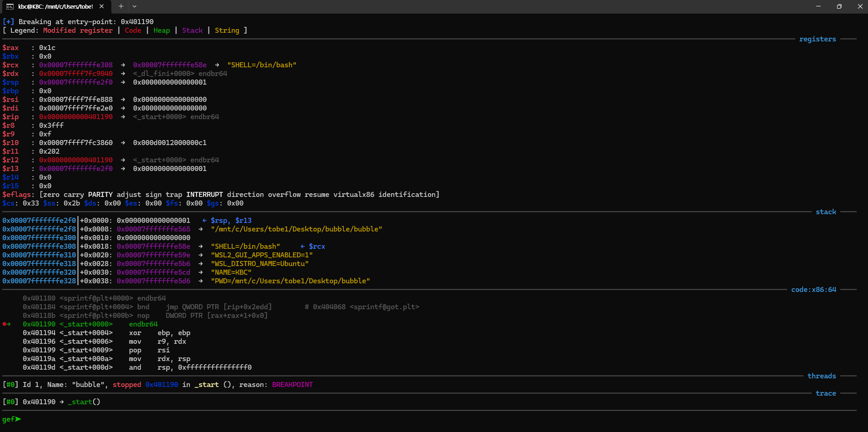The image size is (868, 432).
Task: Click the BREAKPOINT reason text
Action: 292,384
